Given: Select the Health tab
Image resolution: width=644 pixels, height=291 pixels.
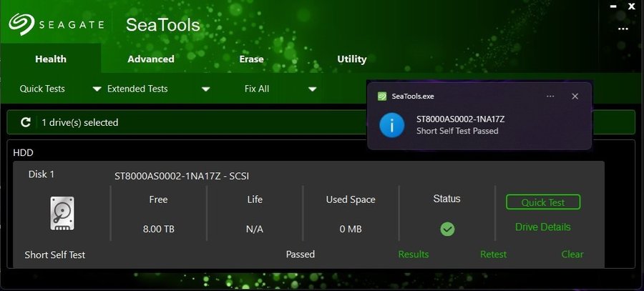Looking at the screenshot, I should tap(50, 59).
